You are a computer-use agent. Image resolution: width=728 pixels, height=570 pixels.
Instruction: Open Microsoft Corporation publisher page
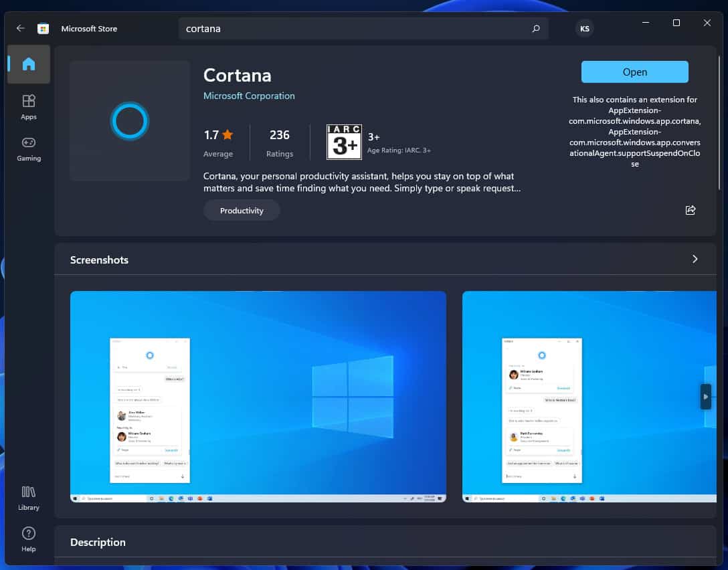pos(249,96)
